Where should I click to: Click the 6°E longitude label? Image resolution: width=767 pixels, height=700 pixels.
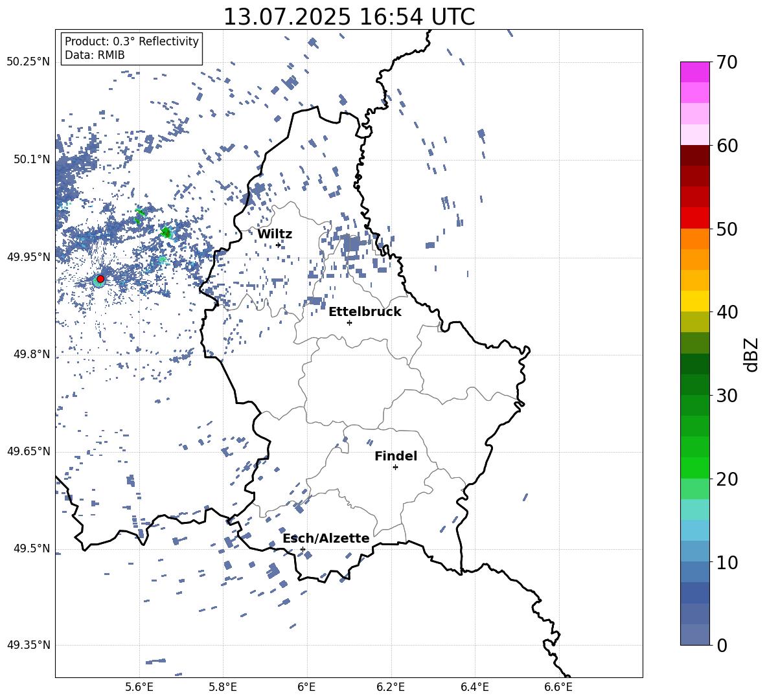pos(306,688)
